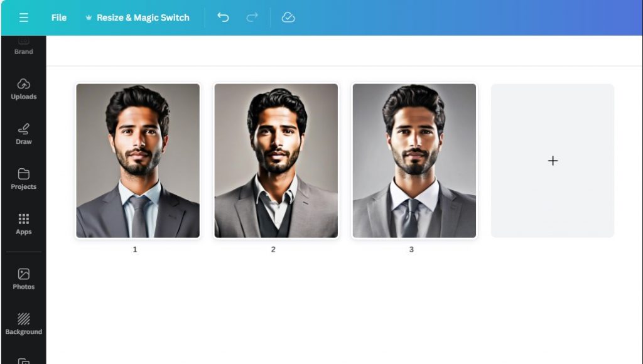Select the Draw tool
This screenshot has height=364, width=643.
click(23, 134)
